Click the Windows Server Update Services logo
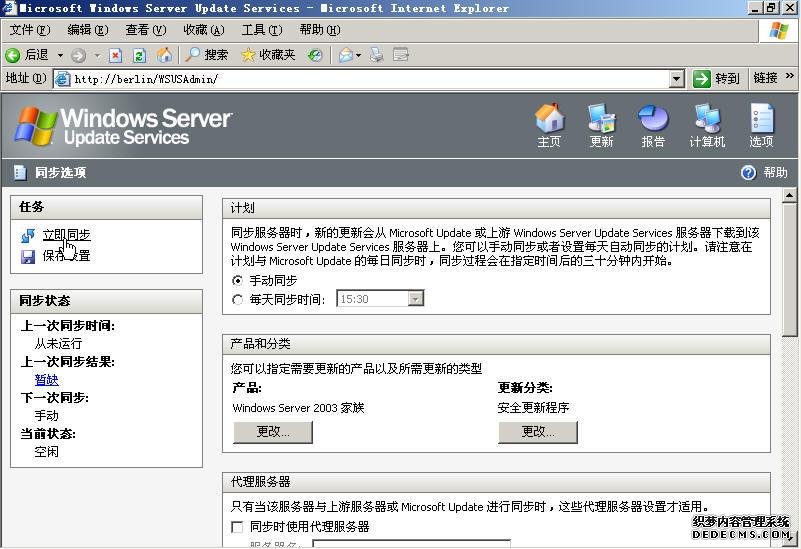This screenshot has width=801, height=549. coord(123,126)
